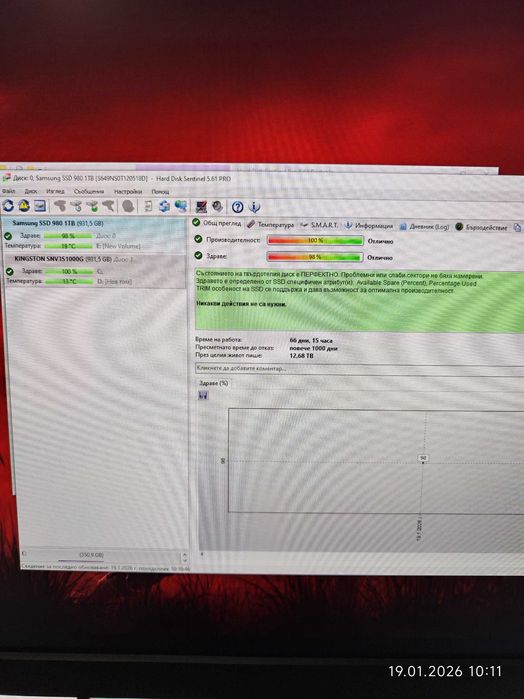The width and height of the screenshot is (524, 699).
Task: Click the blue info About icon in toolbar
Action: click(x=254, y=207)
